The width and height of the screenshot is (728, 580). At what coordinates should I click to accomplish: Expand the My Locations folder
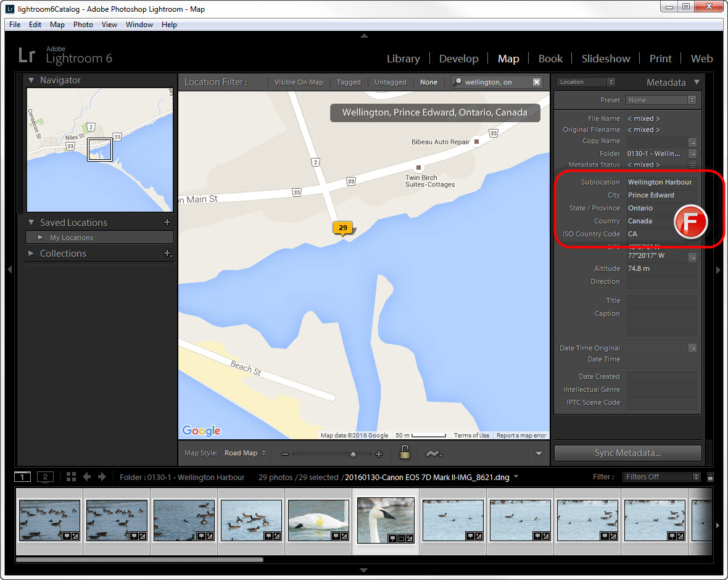pos(40,238)
